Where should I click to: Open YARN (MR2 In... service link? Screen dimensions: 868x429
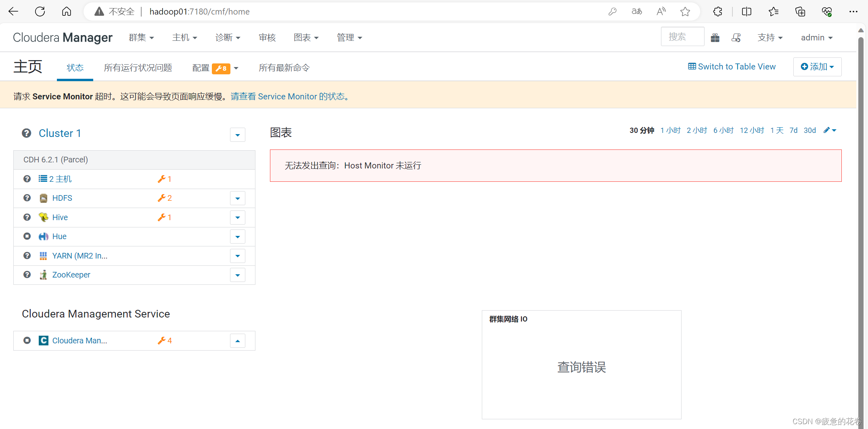[80, 256]
